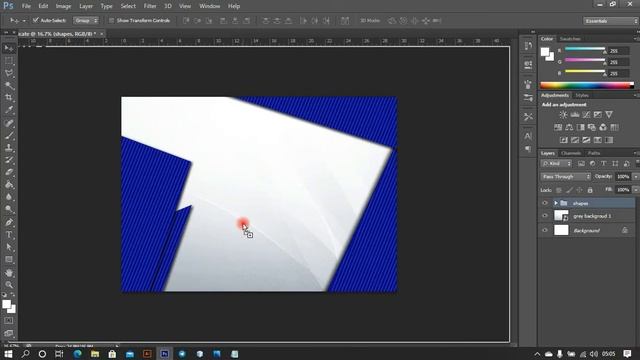Select the Path Selection tool
Image resolution: width=640 pixels, height=360 pixels.
[x=9, y=247]
